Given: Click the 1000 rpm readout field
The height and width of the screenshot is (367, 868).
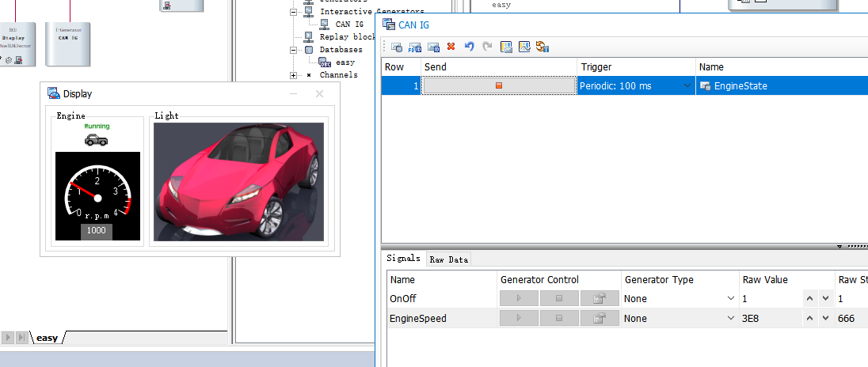Looking at the screenshot, I should (x=97, y=231).
